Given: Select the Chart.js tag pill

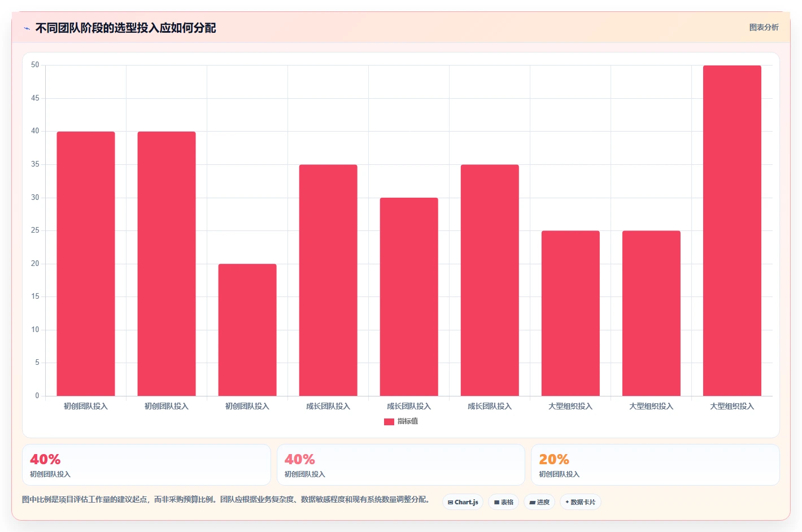Looking at the screenshot, I should 463,502.
